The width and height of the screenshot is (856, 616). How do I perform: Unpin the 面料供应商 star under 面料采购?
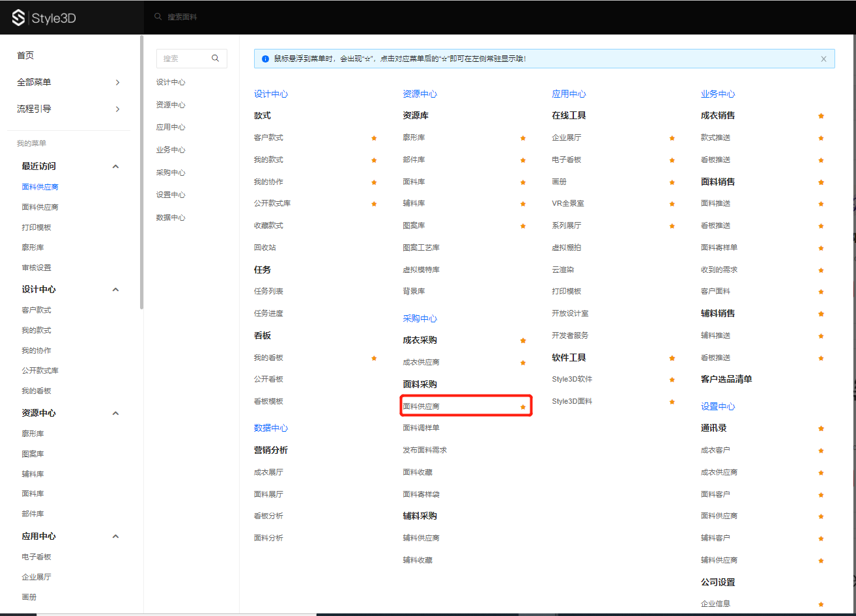point(523,407)
